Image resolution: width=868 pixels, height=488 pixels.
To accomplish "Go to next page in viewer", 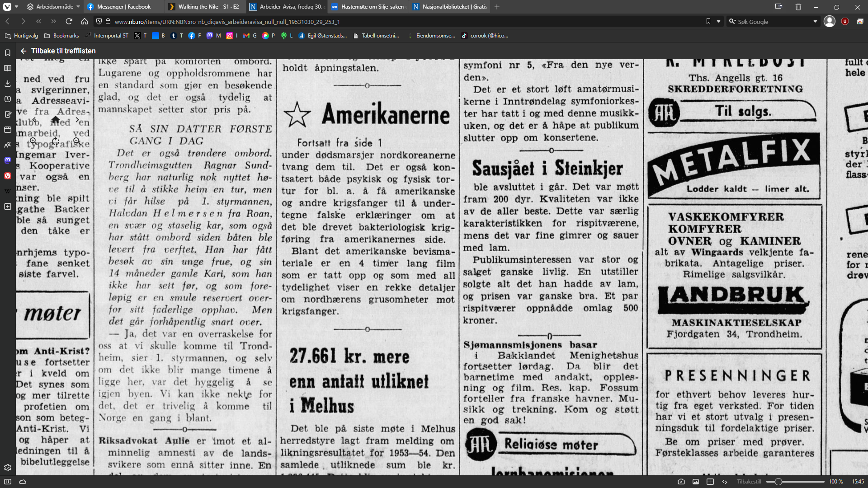I will coord(77,120).
